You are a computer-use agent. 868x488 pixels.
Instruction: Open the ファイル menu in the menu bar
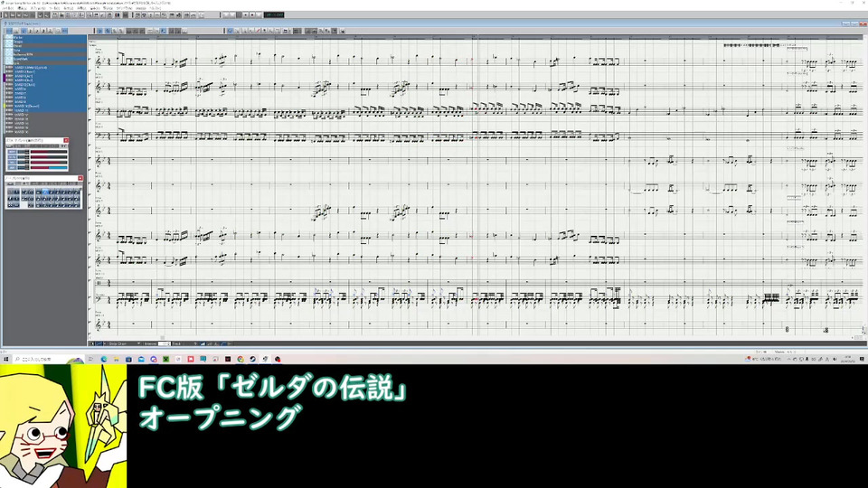coord(8,8)
